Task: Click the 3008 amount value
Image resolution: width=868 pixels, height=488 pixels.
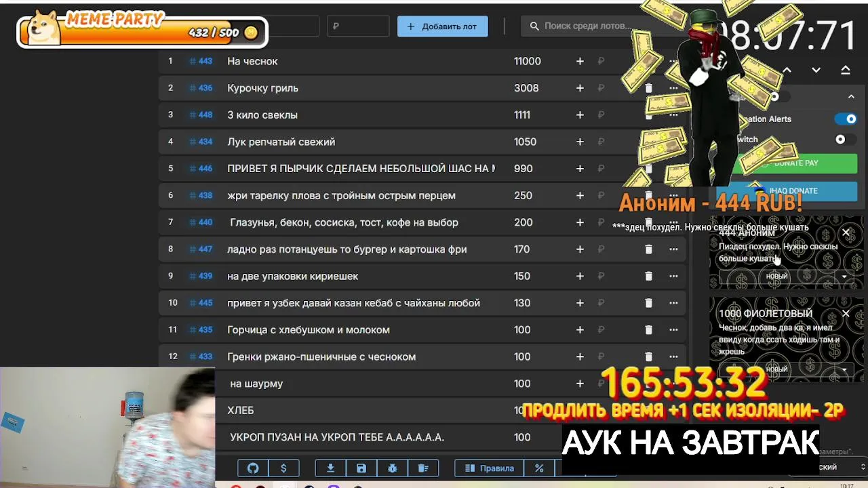Action: [x=526, y=88]
